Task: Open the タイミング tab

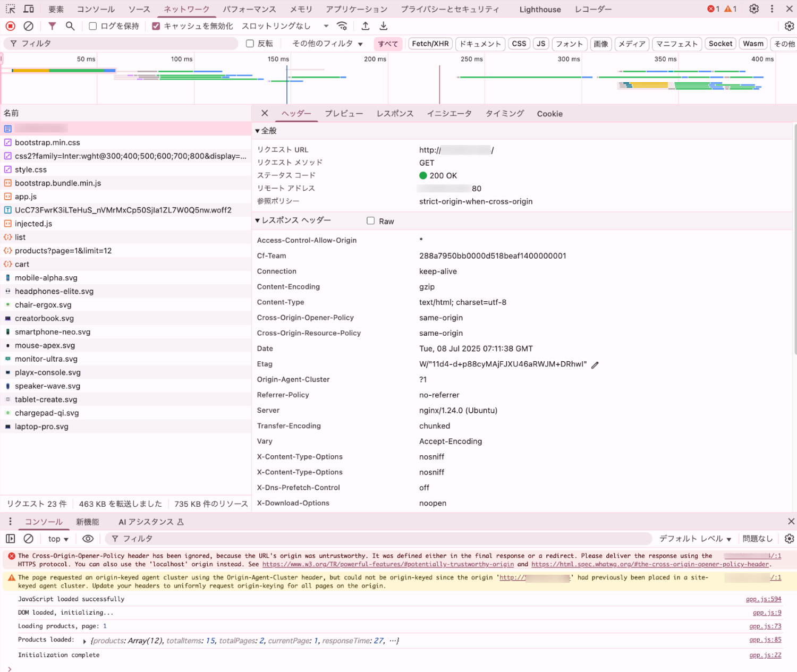Action: pyautogui.click(x=504, y=114)
